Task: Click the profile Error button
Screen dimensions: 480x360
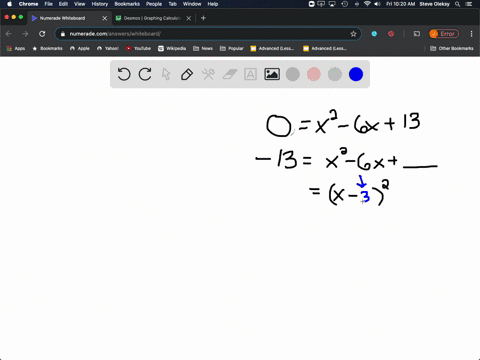Action: click(444, 34)
